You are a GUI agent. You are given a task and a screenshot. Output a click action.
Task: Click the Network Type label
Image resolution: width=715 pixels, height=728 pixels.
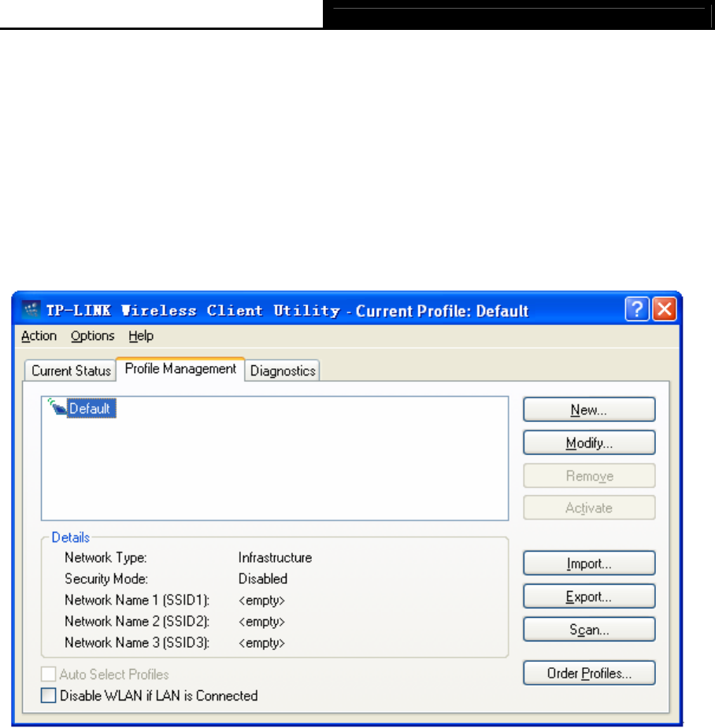[x=106, y=557]
